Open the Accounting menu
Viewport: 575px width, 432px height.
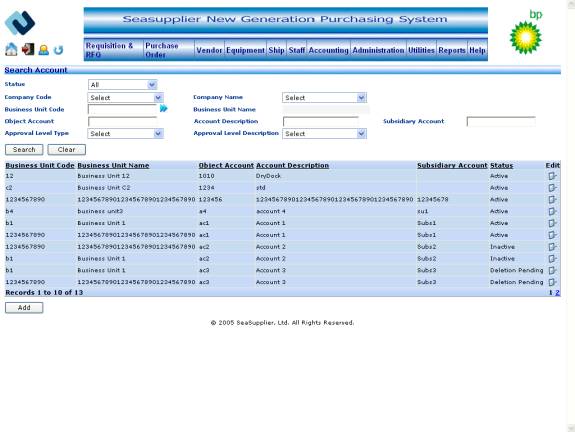329,50
